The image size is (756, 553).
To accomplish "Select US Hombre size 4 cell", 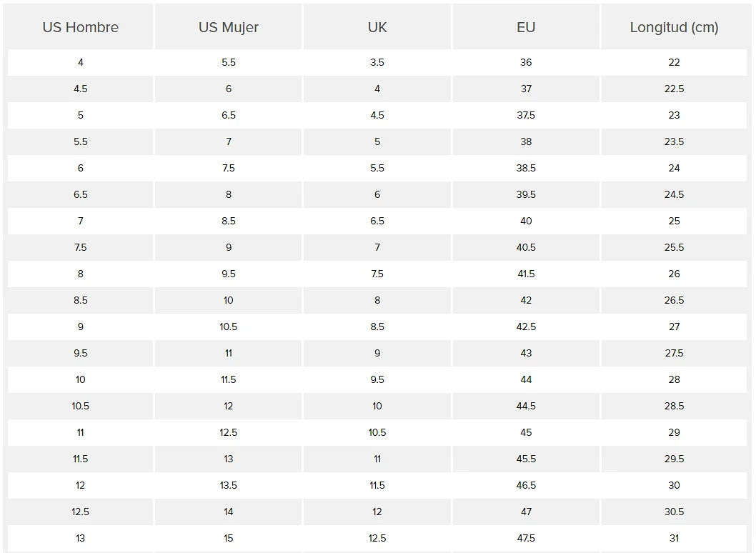I will pos(81,62).
